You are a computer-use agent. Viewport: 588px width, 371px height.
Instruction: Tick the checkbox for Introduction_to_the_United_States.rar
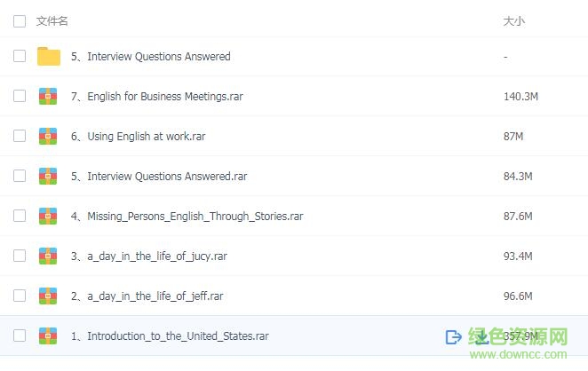(20, 336)
